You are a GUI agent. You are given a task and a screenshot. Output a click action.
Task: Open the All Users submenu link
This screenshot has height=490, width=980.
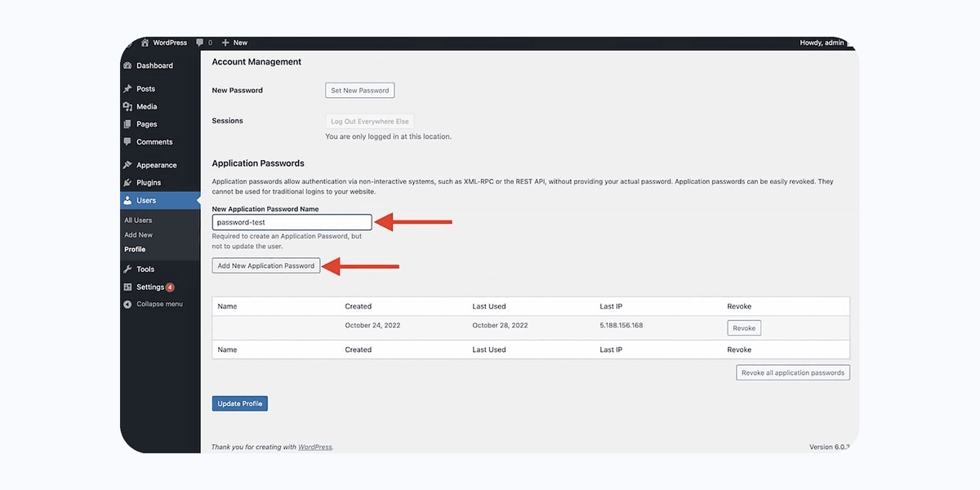coord(138,220)
